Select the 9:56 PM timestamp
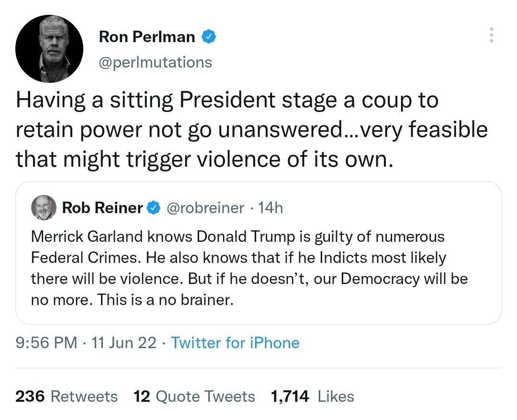The width and height of the screenshot is (517, 420). [x=43, y=343]
